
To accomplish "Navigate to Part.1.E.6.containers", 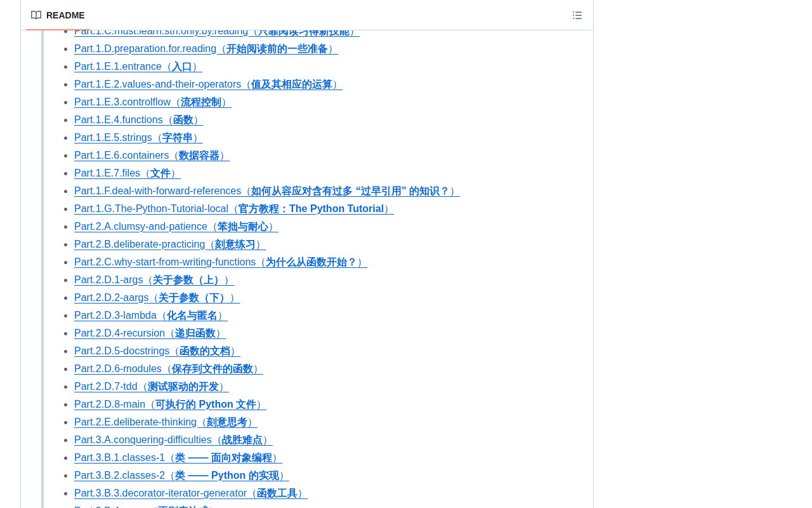I will (152, 156).
